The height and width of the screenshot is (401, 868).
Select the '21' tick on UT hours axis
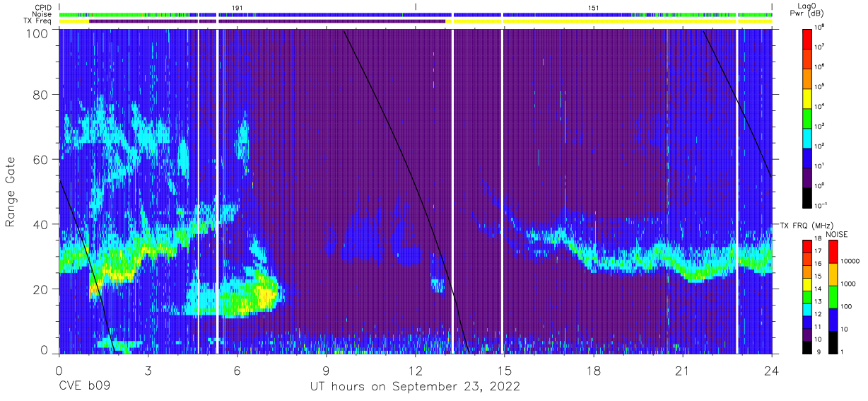click(x=683, y=370)
